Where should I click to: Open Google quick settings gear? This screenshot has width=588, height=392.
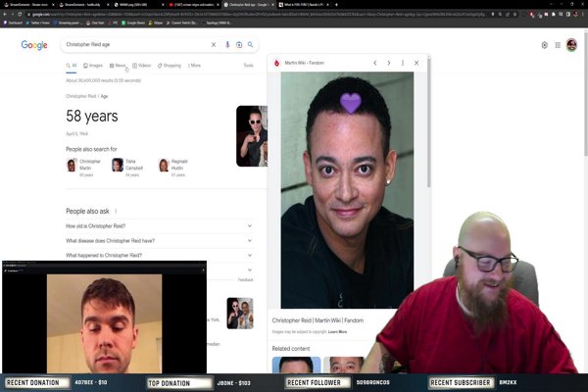coord(545,45)
